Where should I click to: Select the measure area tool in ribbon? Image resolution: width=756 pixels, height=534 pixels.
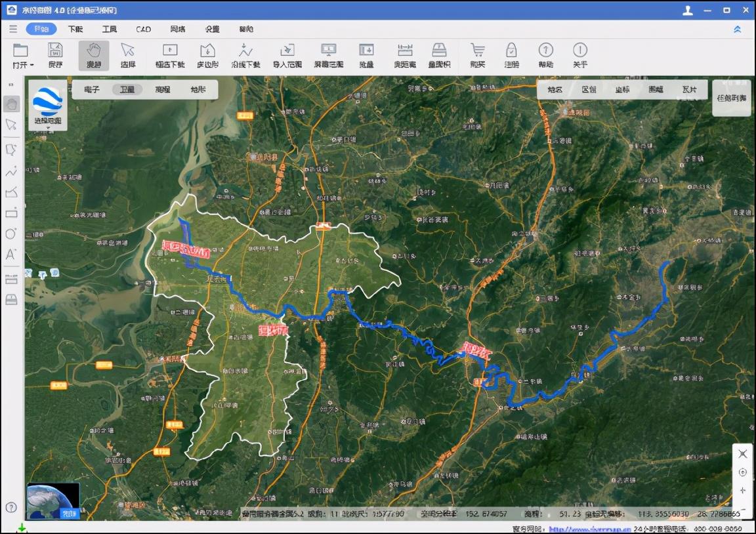tap(439, 50)
